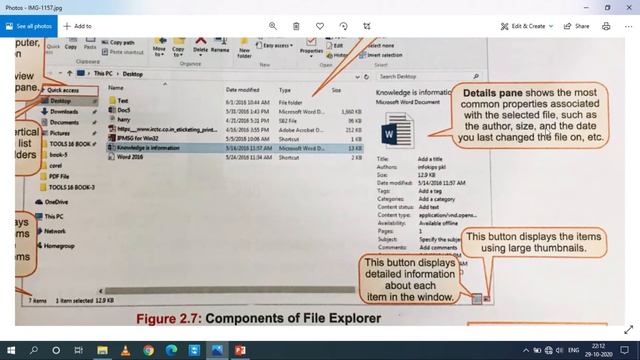This screenshot has height=360, width=640.
Task: Print the photo using the printer icon
Action: click(606, 26)
